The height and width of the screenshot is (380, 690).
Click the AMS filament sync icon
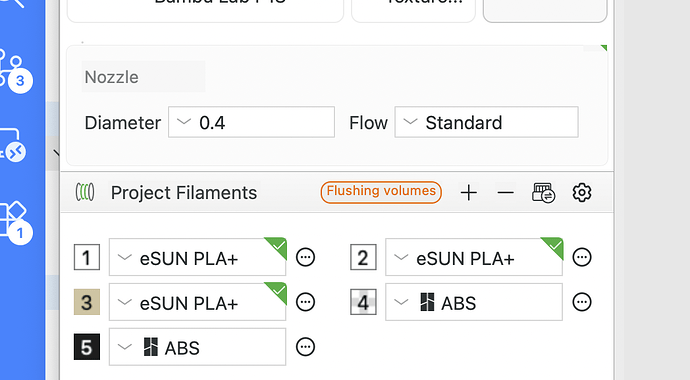pyautogui.click(x=543, y=193)
